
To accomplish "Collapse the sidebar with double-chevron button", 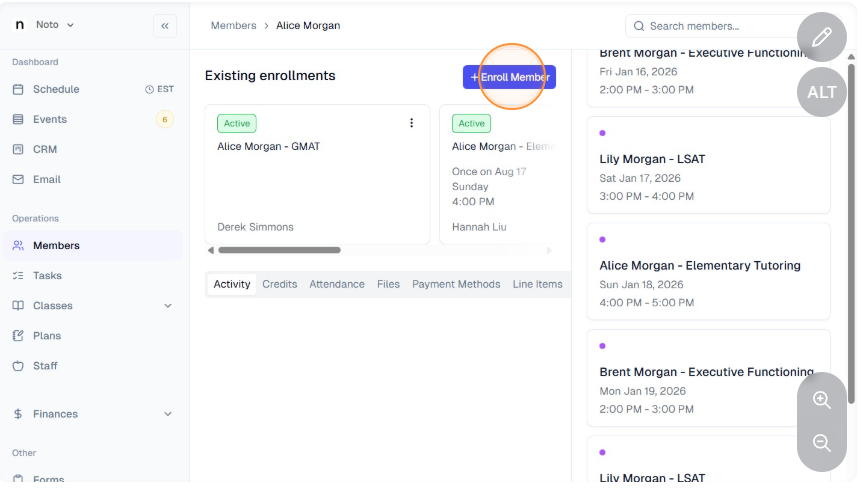I will point(165,26).
